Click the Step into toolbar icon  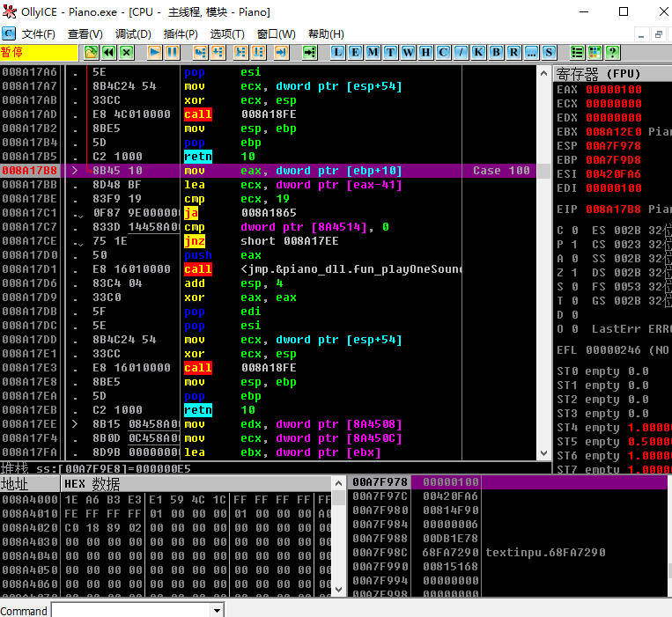click(x=200, y=53)
